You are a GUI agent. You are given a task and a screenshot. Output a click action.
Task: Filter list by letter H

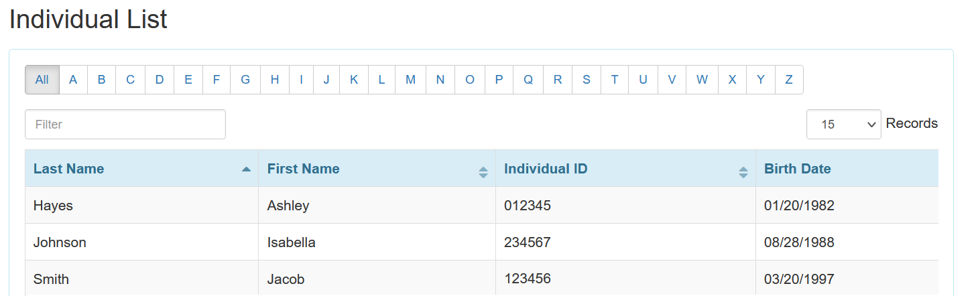275,80
